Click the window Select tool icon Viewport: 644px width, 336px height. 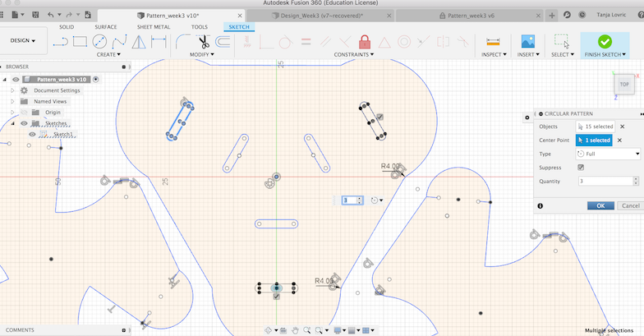[562, 41]
